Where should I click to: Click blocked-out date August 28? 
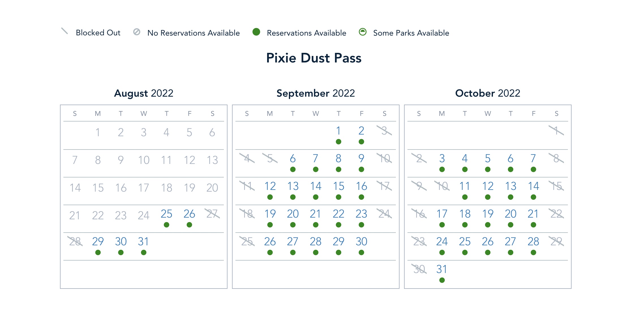pos(75,242)
